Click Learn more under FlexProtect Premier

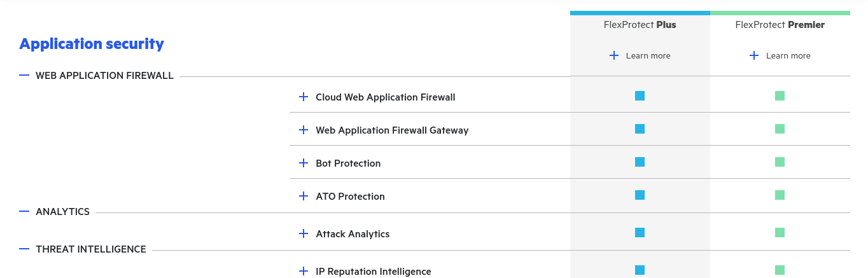[x=788, y=55]
